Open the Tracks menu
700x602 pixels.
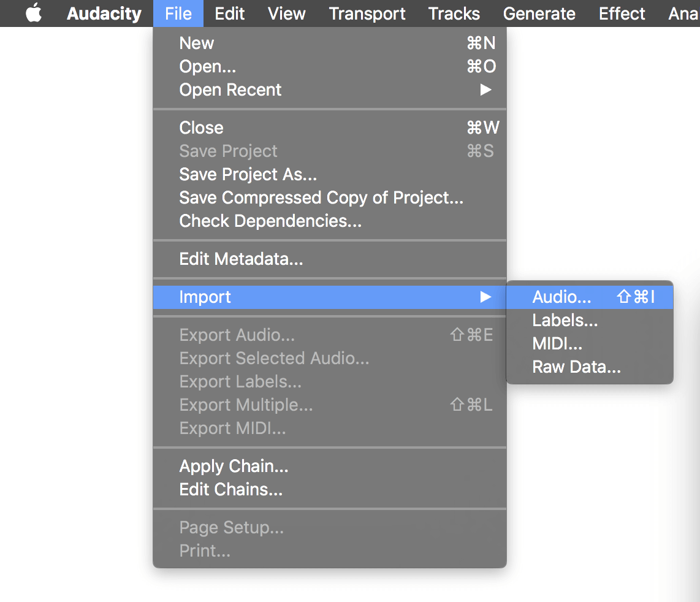click(454, 13)
